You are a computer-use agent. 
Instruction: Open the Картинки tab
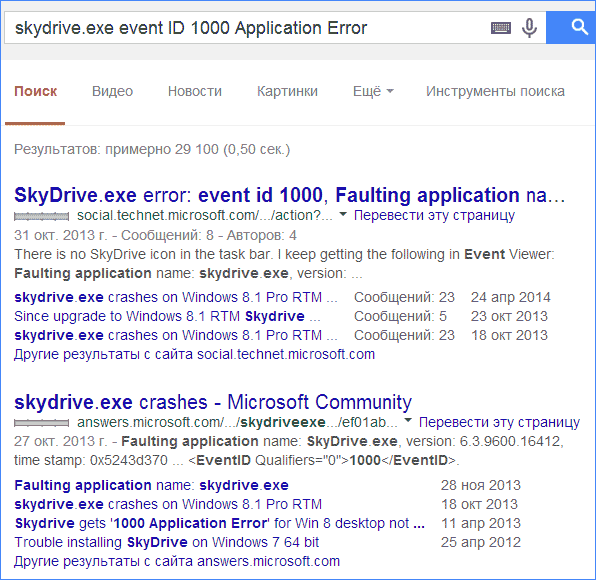(x=287, y=91)
